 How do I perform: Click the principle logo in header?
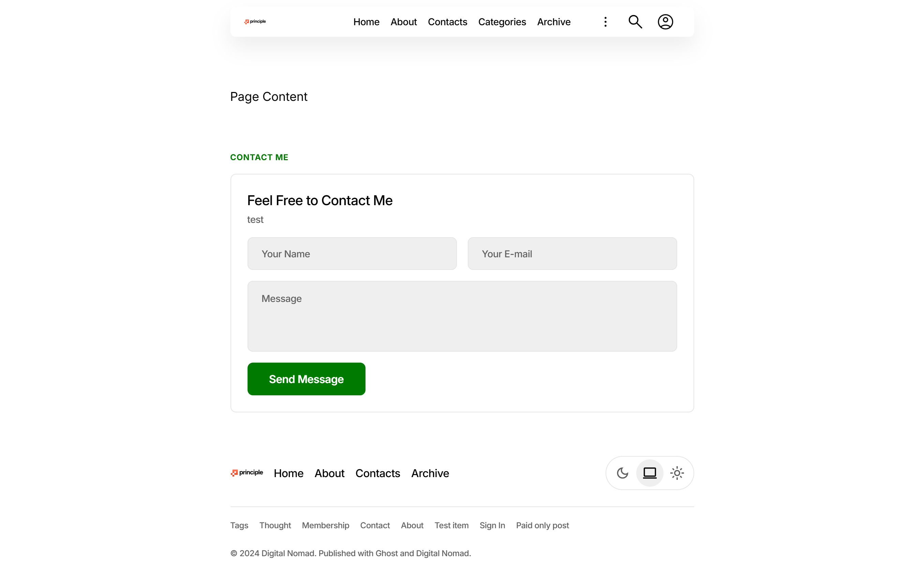(255, 21)
